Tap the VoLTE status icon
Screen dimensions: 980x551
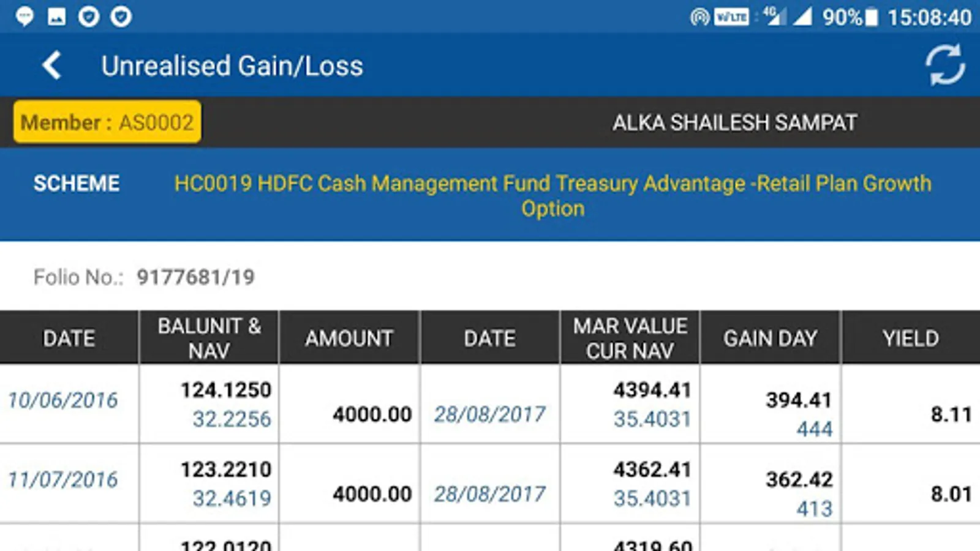point(731,17)
